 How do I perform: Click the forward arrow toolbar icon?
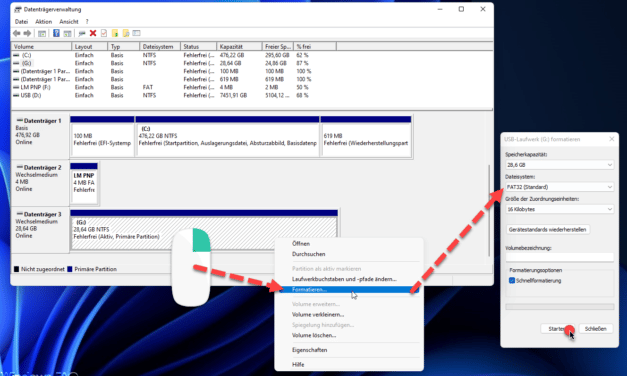(27, 33)
